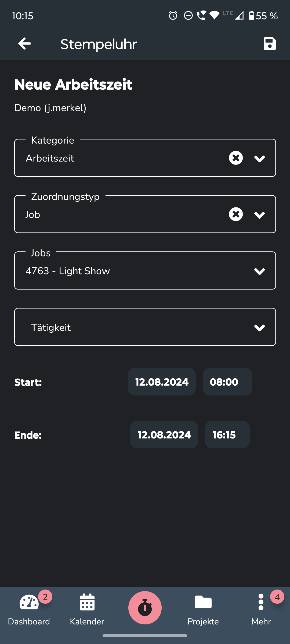Change the end date field
This screenshot has height=644, width=290.
[x=164, y=435]
